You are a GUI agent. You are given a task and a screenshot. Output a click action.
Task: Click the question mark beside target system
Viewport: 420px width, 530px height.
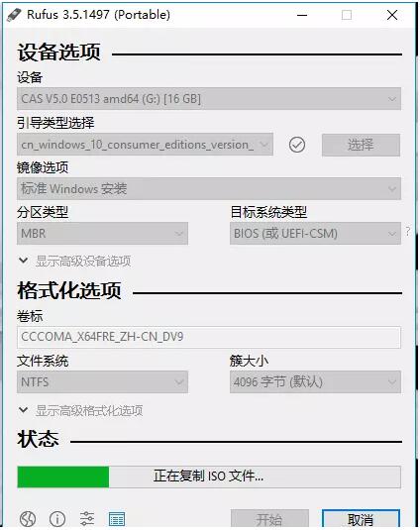point(408,232)
